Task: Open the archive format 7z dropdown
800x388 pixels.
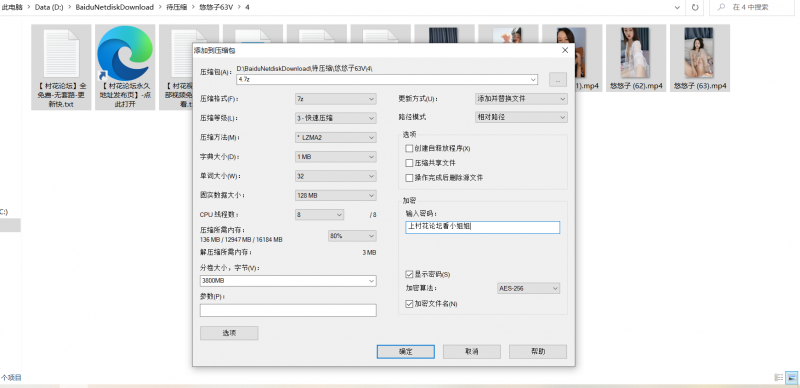Action: [x=336, y=99]
